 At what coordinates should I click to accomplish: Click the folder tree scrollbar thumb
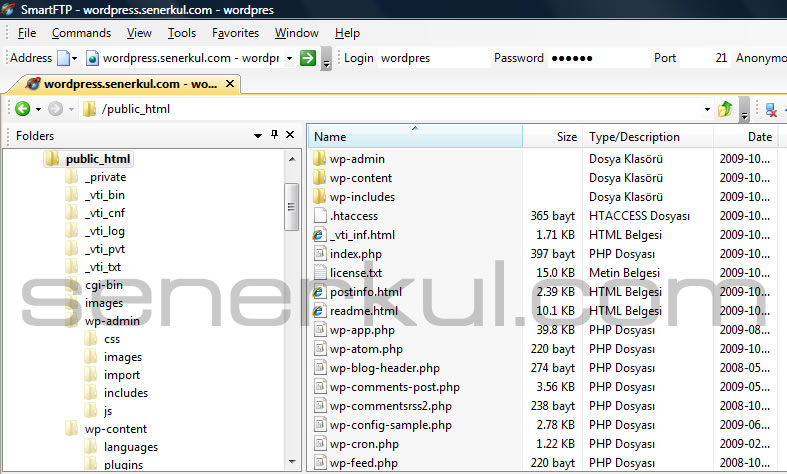[x=292, y=207]
